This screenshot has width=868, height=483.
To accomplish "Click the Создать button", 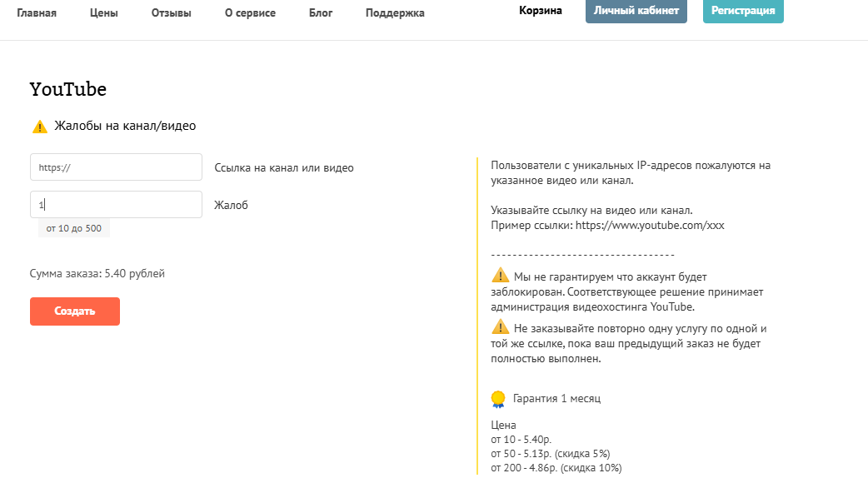I will point(75,311).
